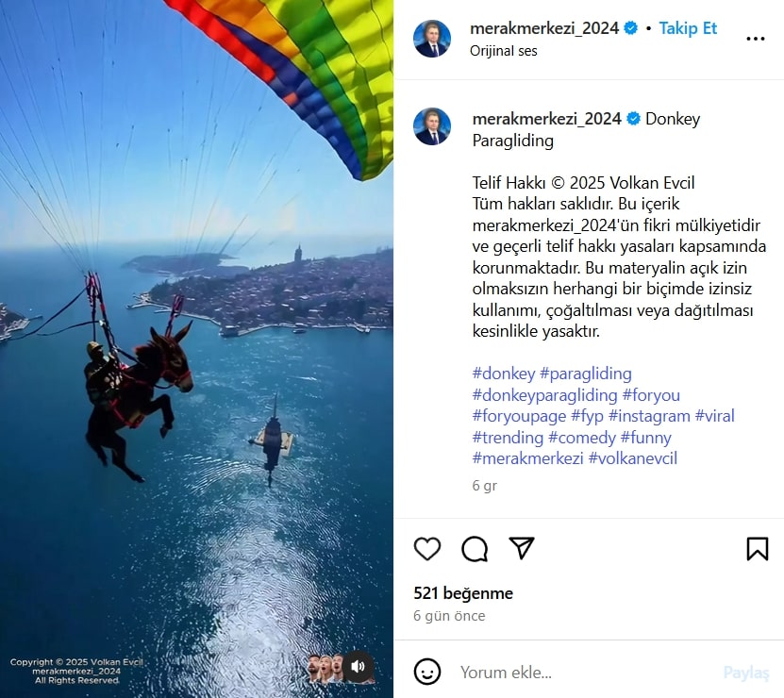
Task: Open emoji picker smiley icon
Action: pyautogui.click(x=427, y=672)
